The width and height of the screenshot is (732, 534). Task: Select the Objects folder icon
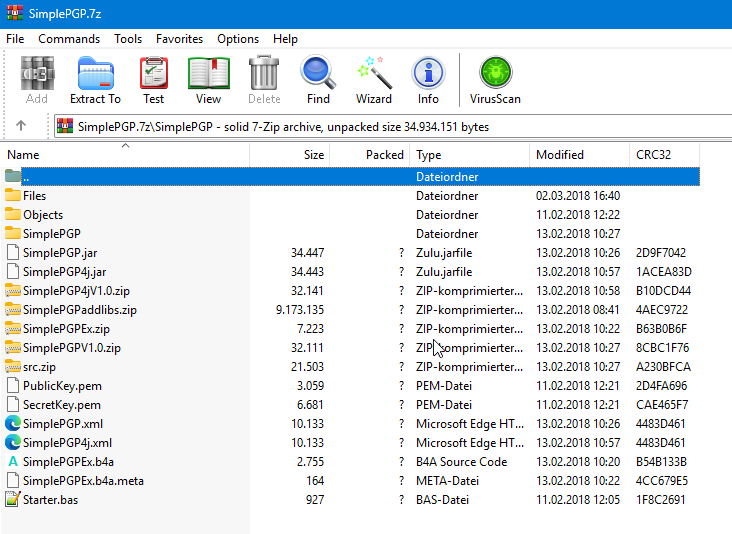[13, 215]
